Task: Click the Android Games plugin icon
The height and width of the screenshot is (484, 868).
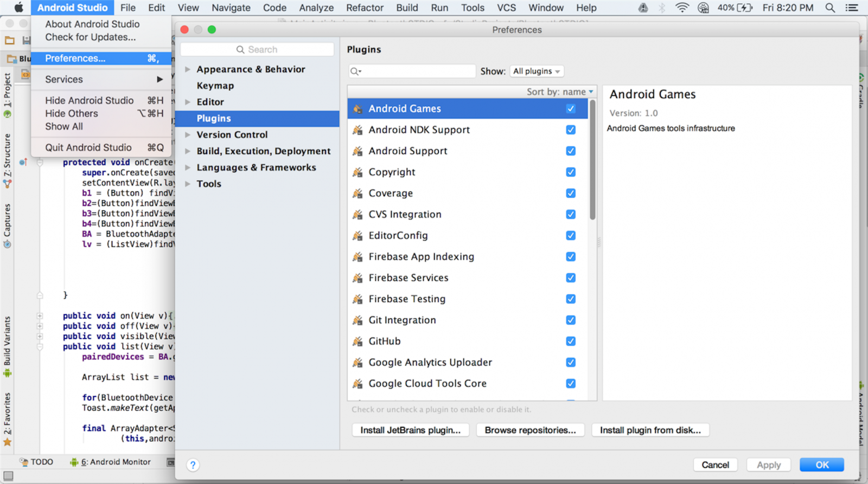Action: click(x=358, y=108)
